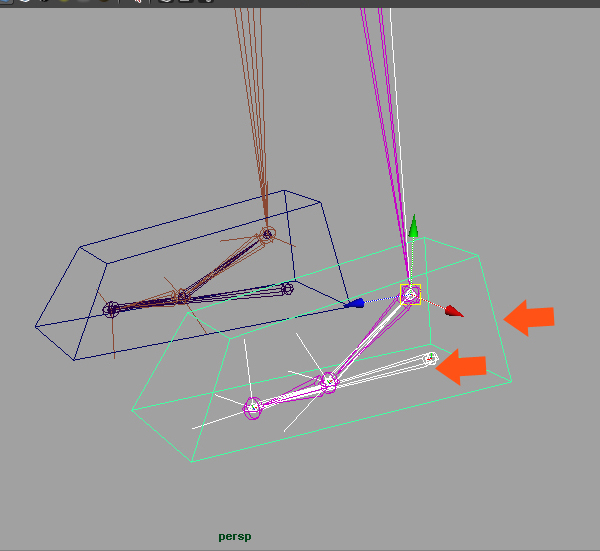
Task: Grab the red X-axis move arrow
Action: click(454, 311)
